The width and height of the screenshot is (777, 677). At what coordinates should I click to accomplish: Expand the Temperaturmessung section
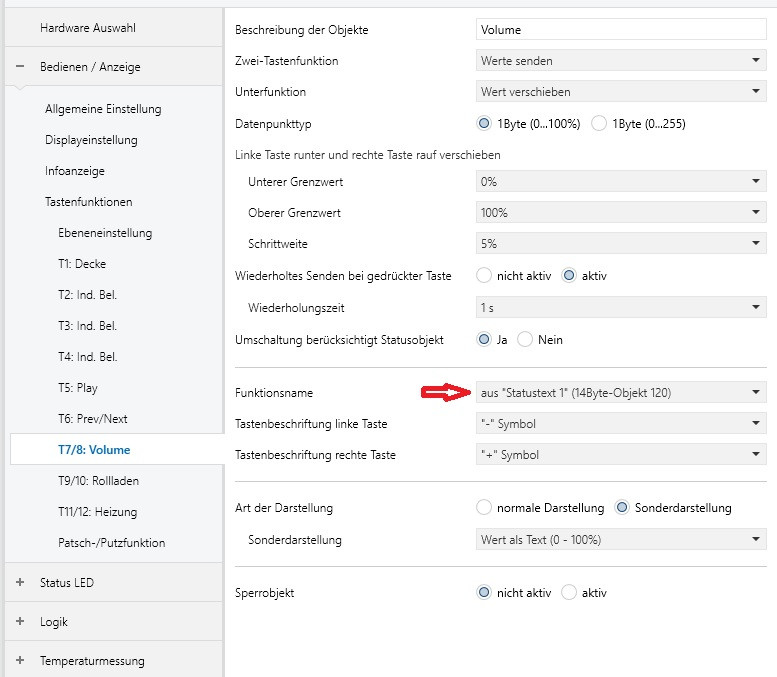[20, 660]
